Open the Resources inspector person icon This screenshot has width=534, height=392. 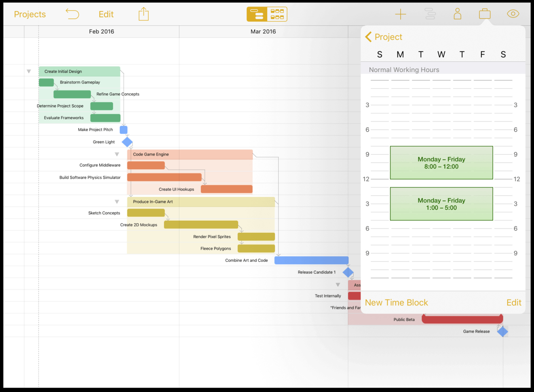pos(457,14)
